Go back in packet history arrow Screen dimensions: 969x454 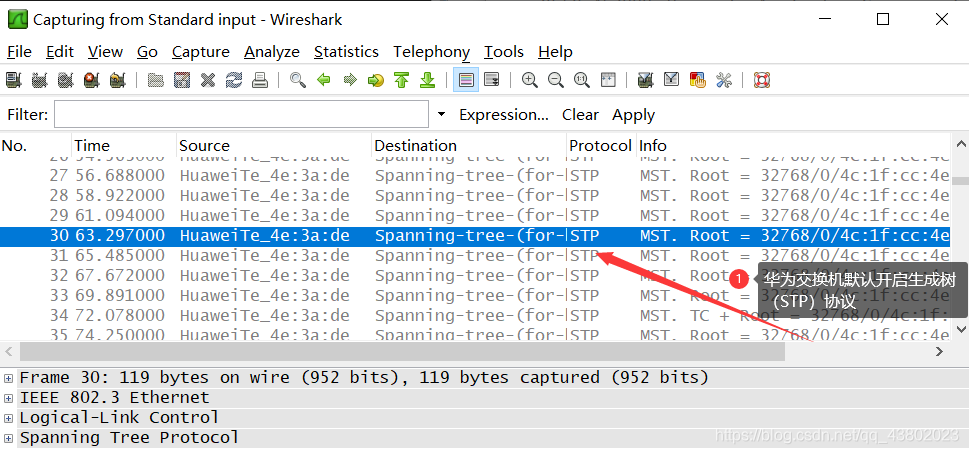[324, 80]
